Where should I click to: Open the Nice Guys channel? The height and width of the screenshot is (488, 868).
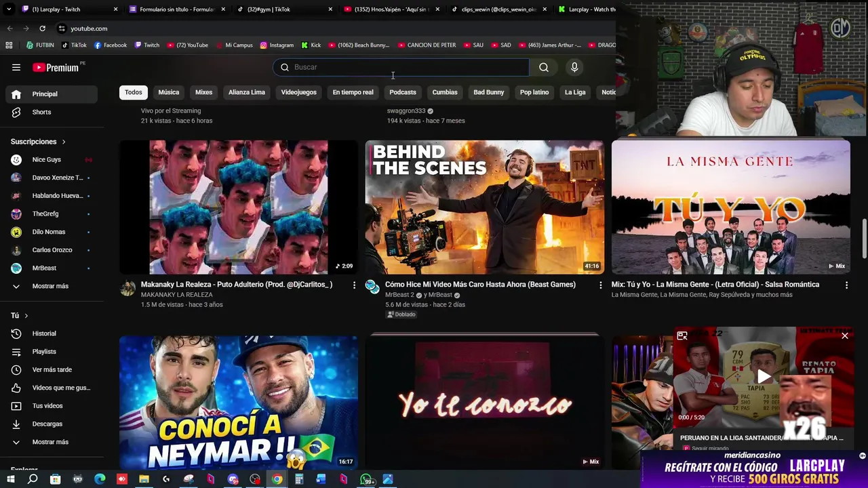point(52,159)
